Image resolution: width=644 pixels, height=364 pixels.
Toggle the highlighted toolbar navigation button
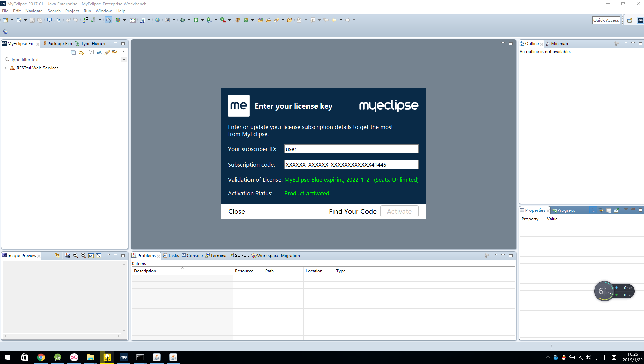(108, 20)
